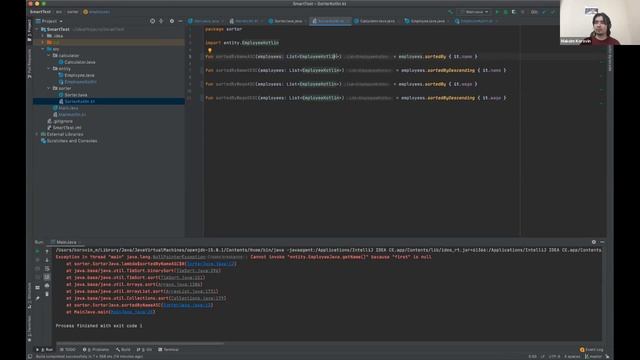Collapse the calculator package

[x=49, y=56]
